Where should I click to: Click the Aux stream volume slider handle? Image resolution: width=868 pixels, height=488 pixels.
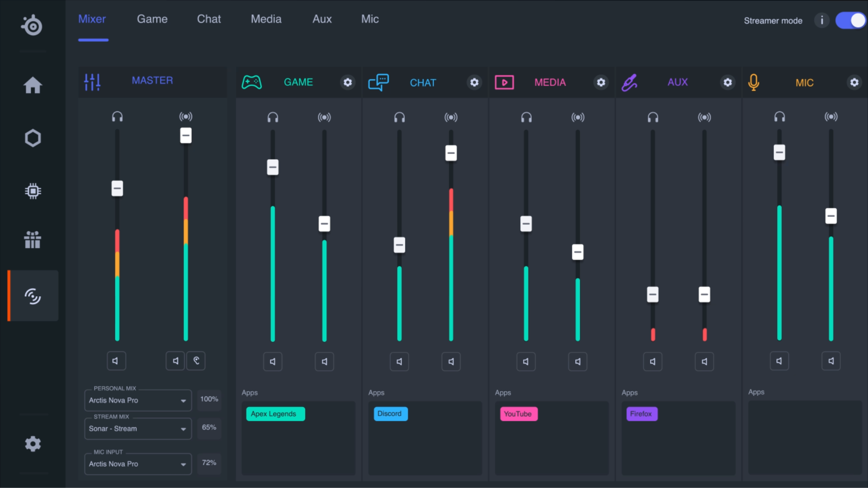(704, 295)
